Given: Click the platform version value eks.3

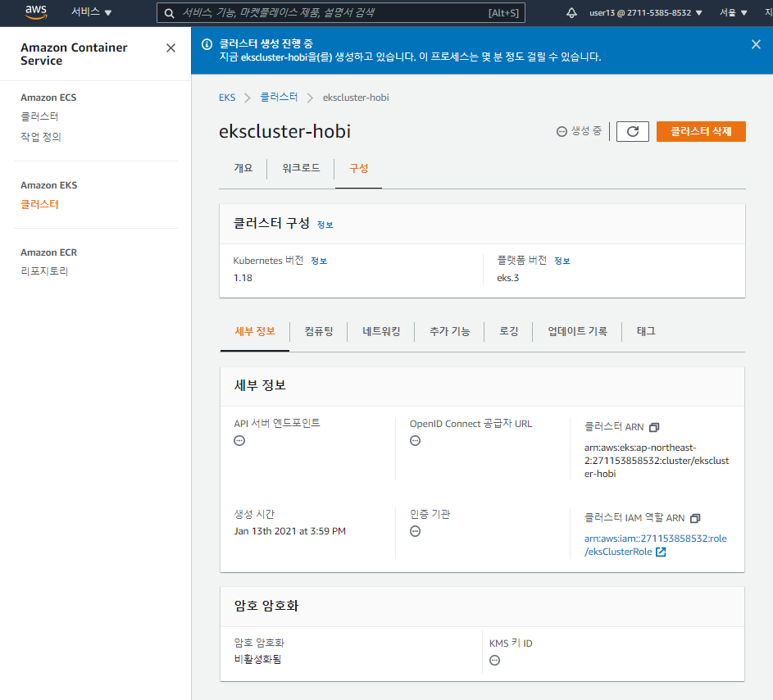Looking at the screenshot, I should (x=507, y=278).
